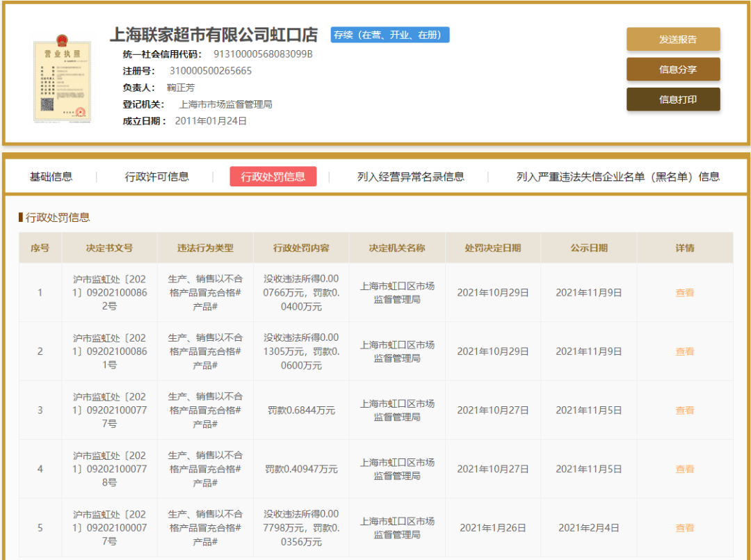
Task: Click the 存续（在营、开业、在册）status badge
Action: [x=390, y=35]
